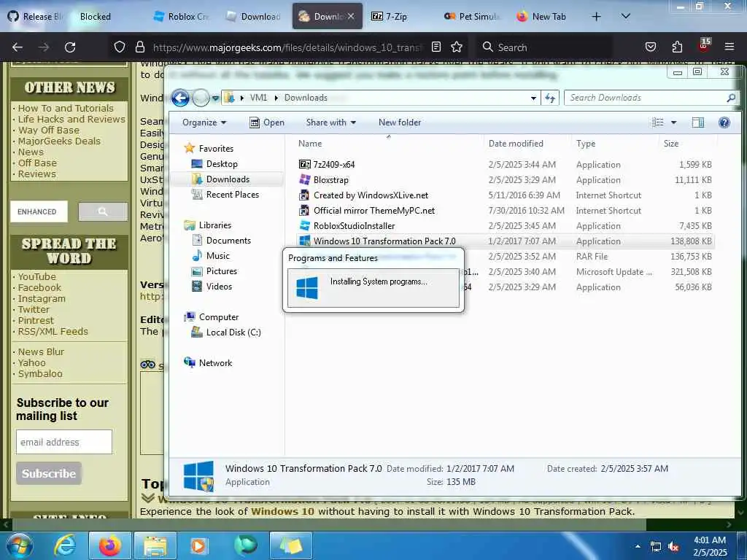
Task: Expand the address bar history dropdown arrow
Action: [533, 98]
